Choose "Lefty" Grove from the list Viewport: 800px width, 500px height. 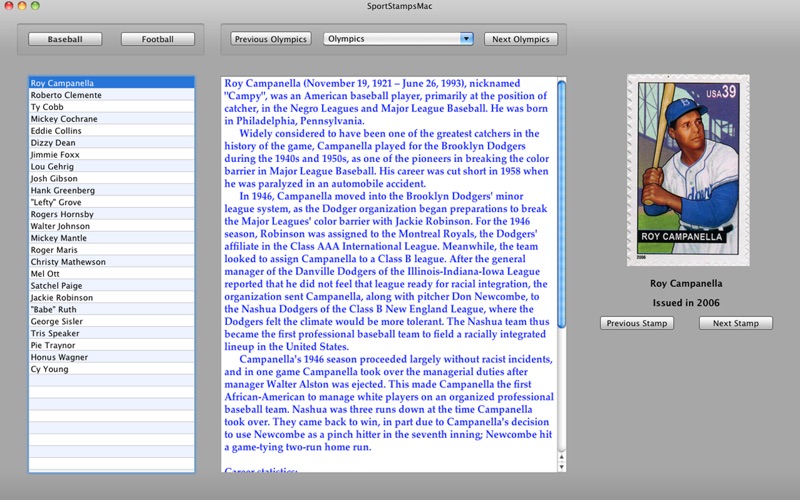tap(112, 202)
